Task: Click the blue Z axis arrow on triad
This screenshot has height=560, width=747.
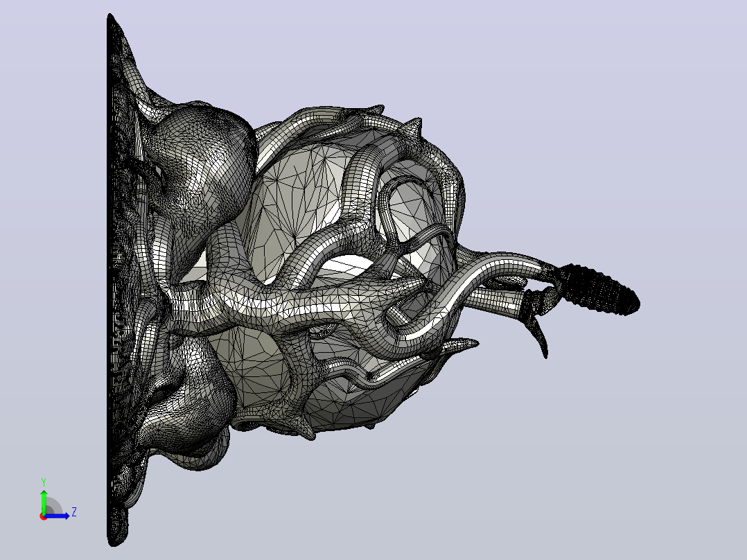Action: click(57, 516)
